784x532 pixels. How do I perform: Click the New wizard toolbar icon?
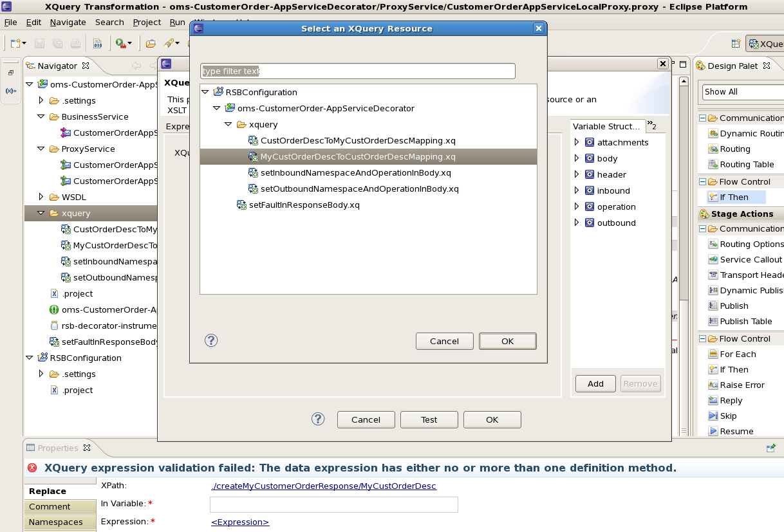point(15,43)
